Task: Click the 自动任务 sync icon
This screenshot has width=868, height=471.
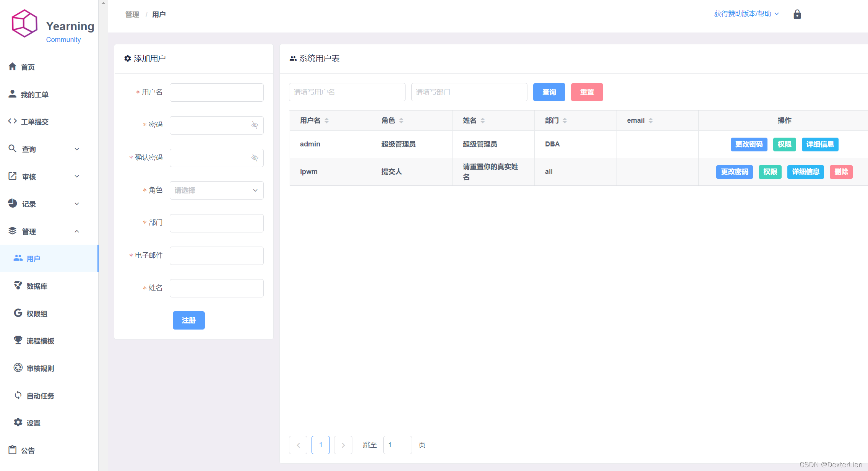Action: coord(18,395)
